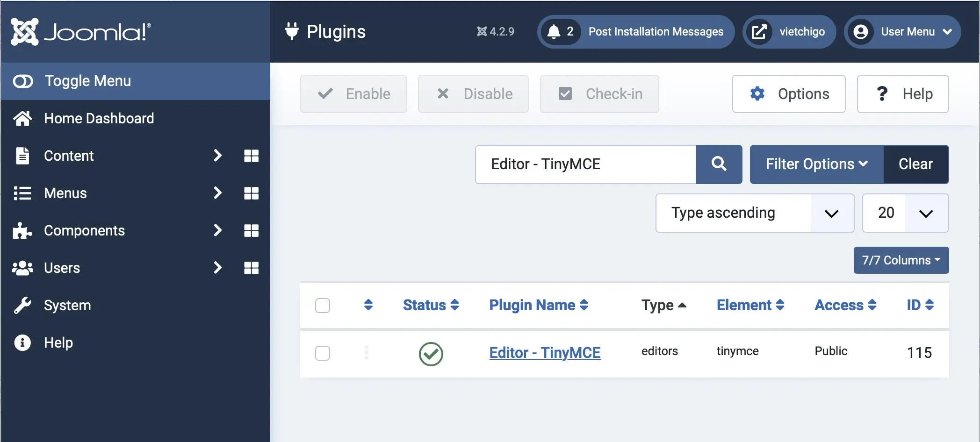Go to Home Dashboard in sidebar
The image size is (980, 442).
[99, 119]
